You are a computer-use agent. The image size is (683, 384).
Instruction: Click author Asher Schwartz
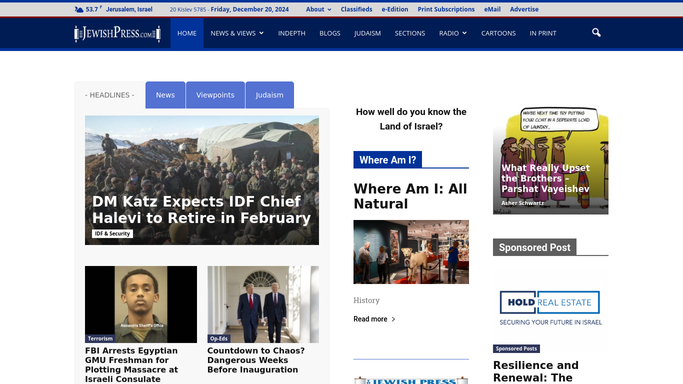pos(522,203)
